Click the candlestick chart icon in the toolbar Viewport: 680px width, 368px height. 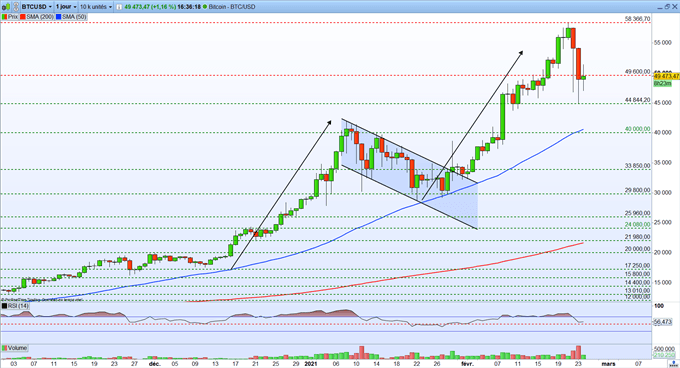click(x=5, y=7)
